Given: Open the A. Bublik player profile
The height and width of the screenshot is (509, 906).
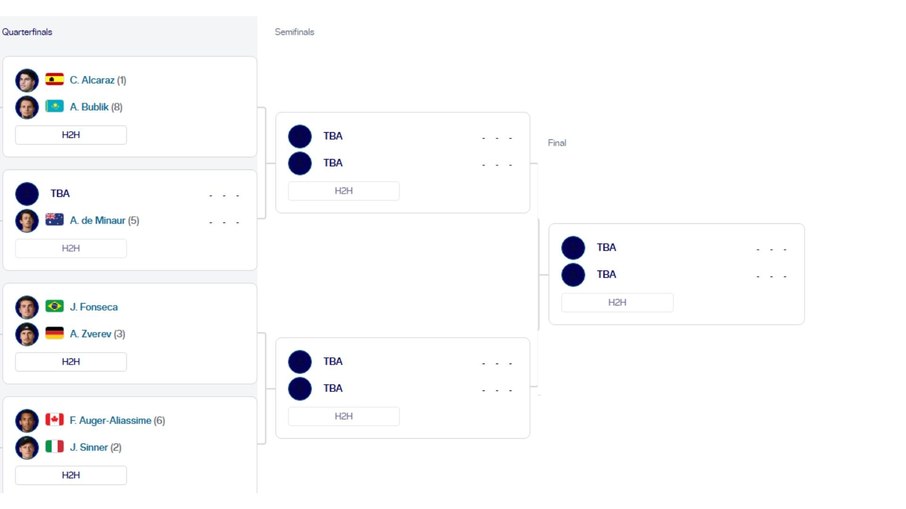Looking at the screenshot, I should (89, 107).
